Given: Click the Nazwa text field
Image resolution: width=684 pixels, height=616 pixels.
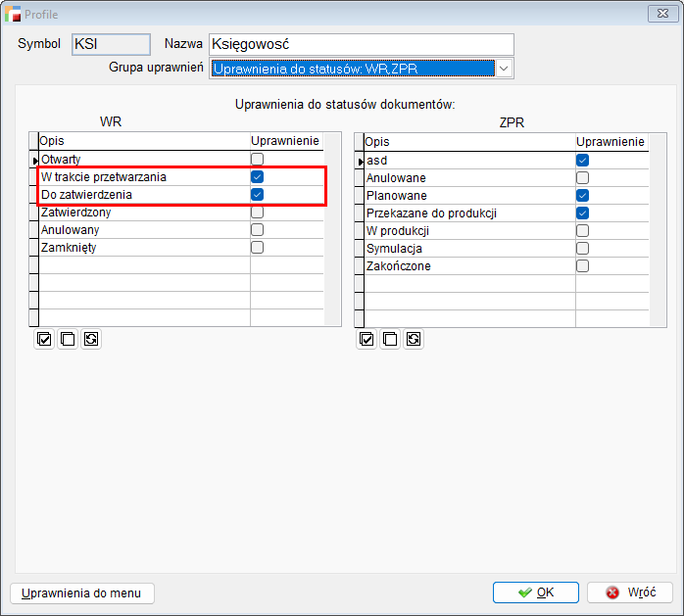Looking at the screenshot, I should tap(361, 44).
